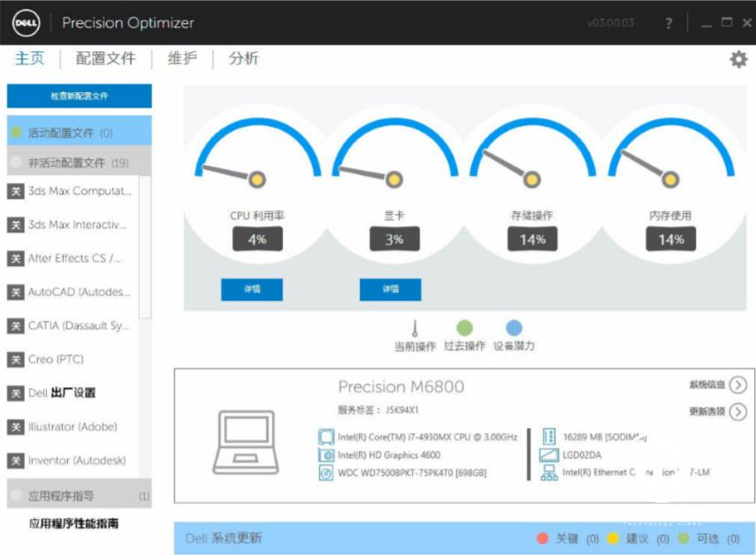Screen dimensions: 756x555
Task: Open the settings gear icon
Action: click(x=738, y=59)
